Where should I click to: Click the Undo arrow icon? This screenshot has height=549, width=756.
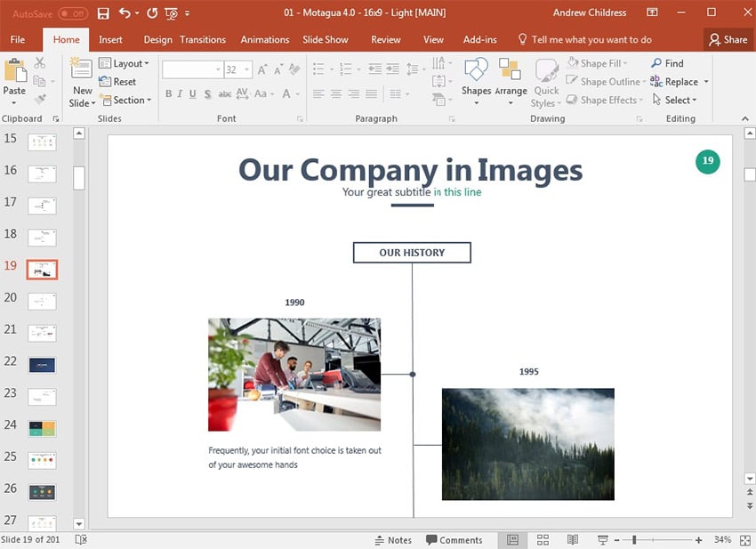tap(125, 13)
